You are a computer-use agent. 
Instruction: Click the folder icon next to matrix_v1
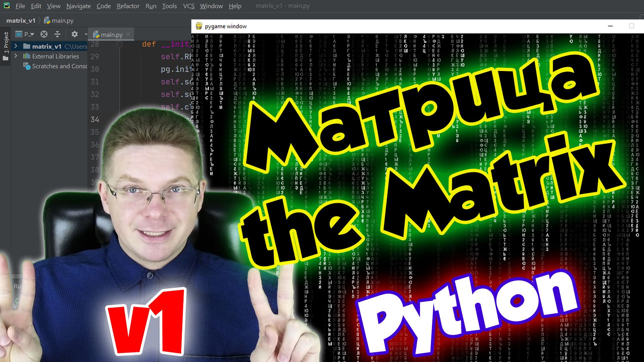pyautogui.click(x=26, y=46)
